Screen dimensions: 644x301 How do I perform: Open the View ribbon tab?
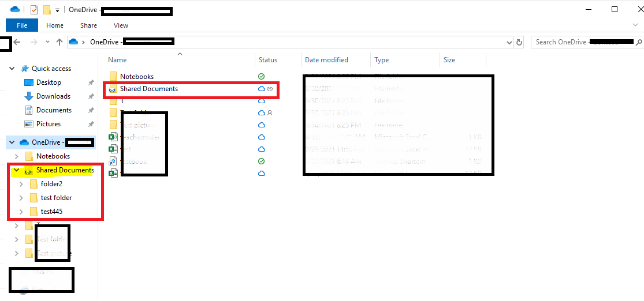click(121, 25)
